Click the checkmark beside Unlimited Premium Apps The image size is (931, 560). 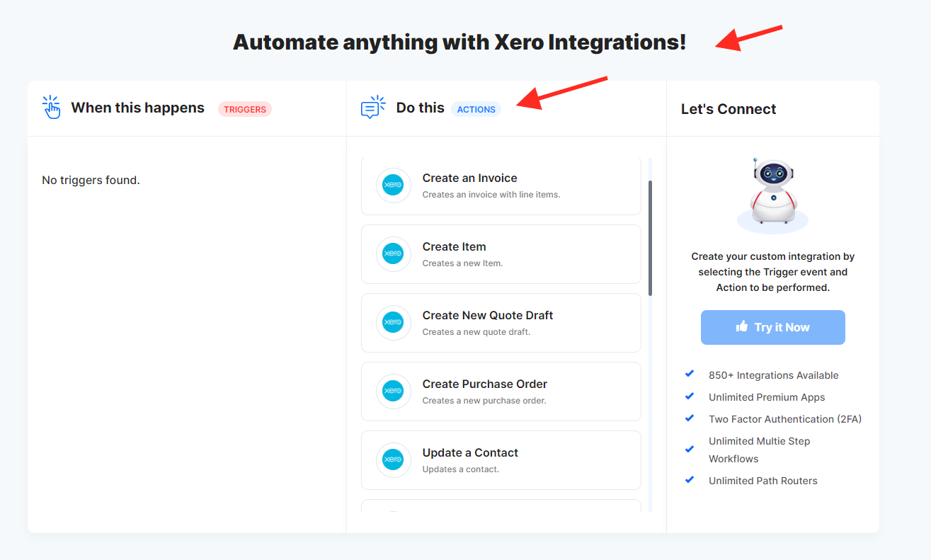point(690,396)
